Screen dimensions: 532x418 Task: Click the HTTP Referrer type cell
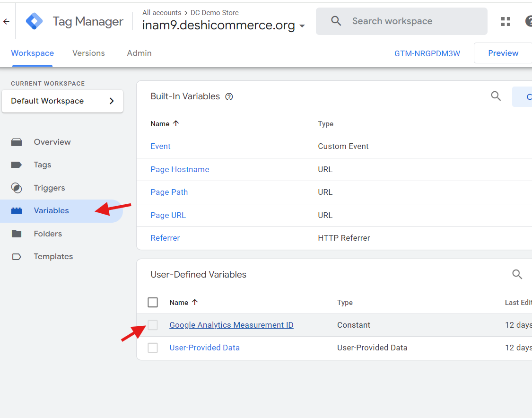coord(344,238)
